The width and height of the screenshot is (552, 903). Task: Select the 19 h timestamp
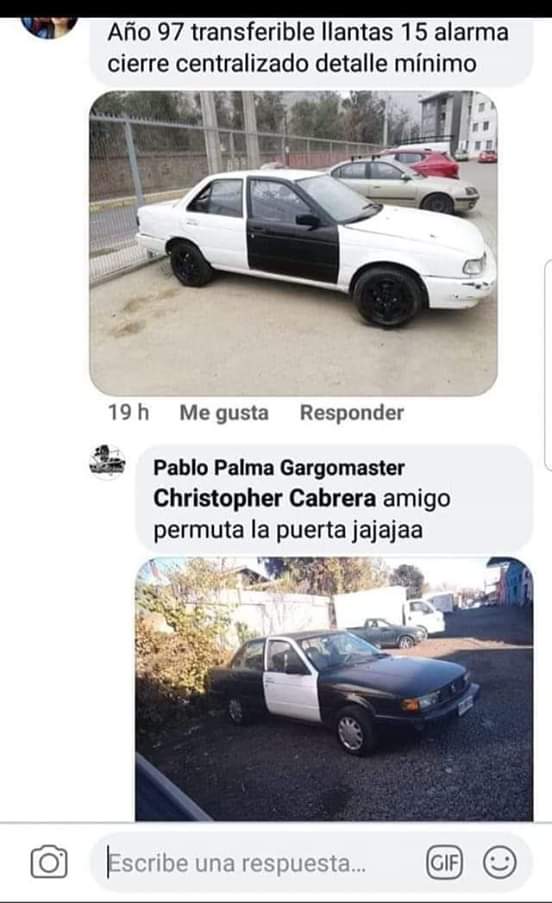(x=128, y=412)
